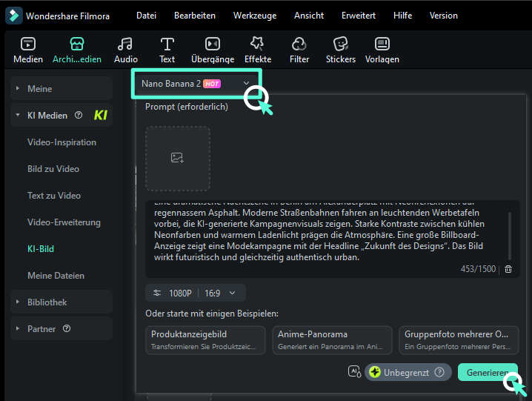The image size is (532, 401).
Task: Click the help icon inside the Unbegrenzt pill
Action: pyautogui.click(x=439, y=372)
